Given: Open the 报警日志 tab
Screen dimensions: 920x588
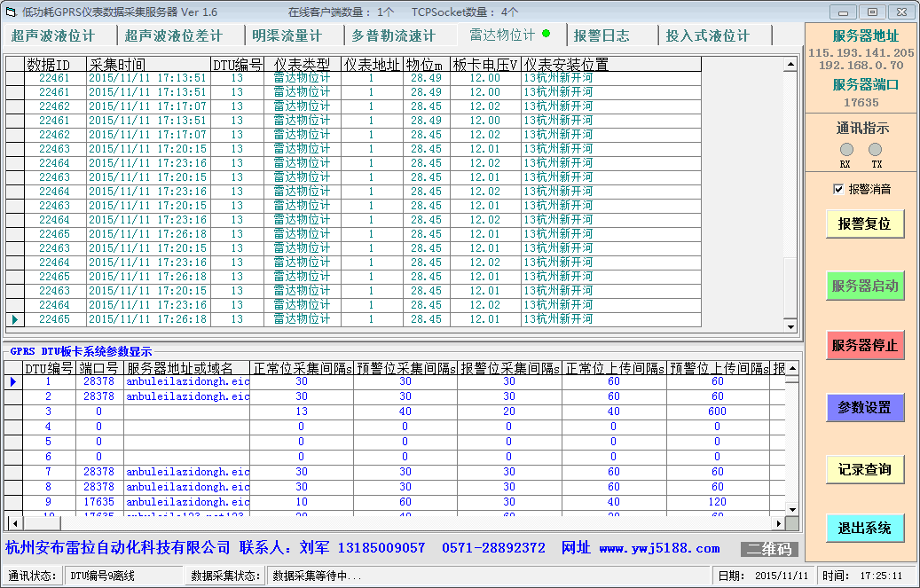Looking at the screenshot, I should click(602, 35).
